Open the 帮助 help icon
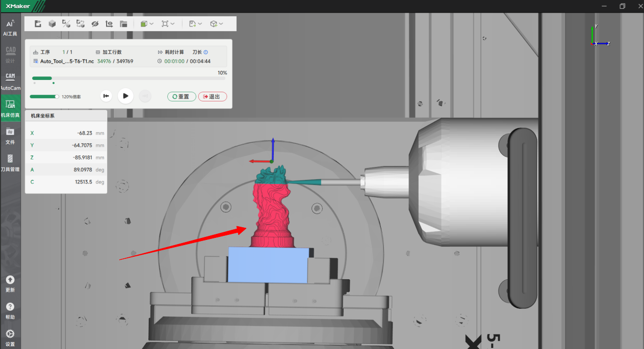Viewport: 644px width, 349px height. 10,310
